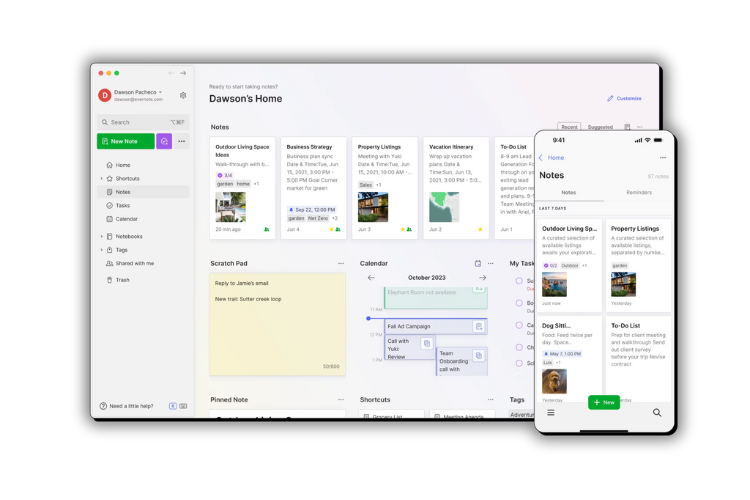The width and height of the screenshot is (750, 500).
Task: Open keyboard shortcuts icon near help
Action: pyautogui.click(x=183, y=406)
